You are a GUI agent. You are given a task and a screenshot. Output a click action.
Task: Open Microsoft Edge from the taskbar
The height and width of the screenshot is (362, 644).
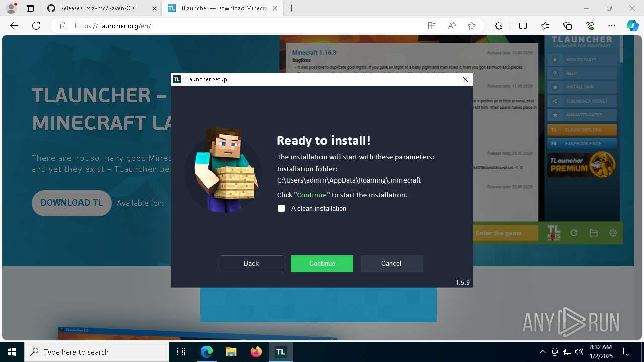click(207, 352)
